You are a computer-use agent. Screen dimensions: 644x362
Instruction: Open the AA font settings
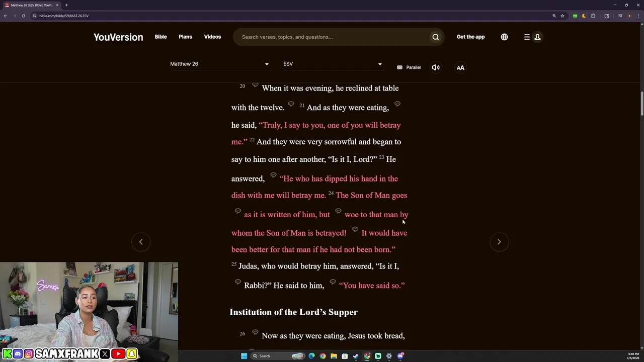click(x=460, y=67)
